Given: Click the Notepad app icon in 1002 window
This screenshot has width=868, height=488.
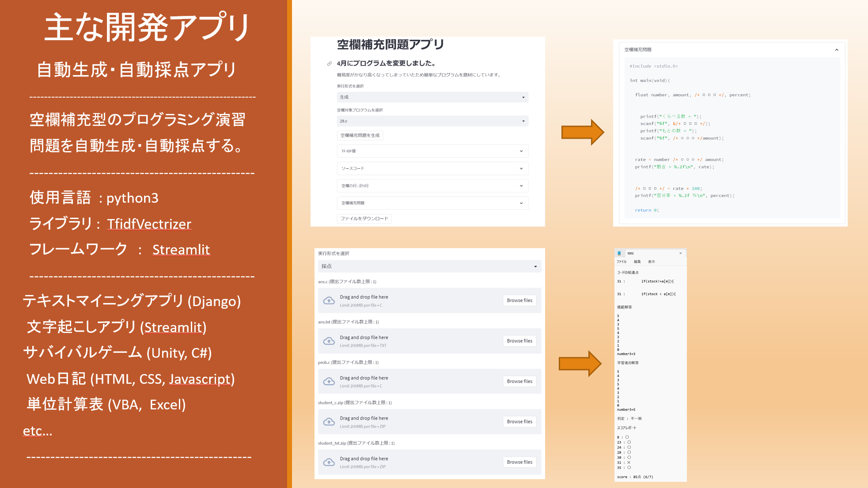Looking at the screenshot, I should click(x=619, y=253).
